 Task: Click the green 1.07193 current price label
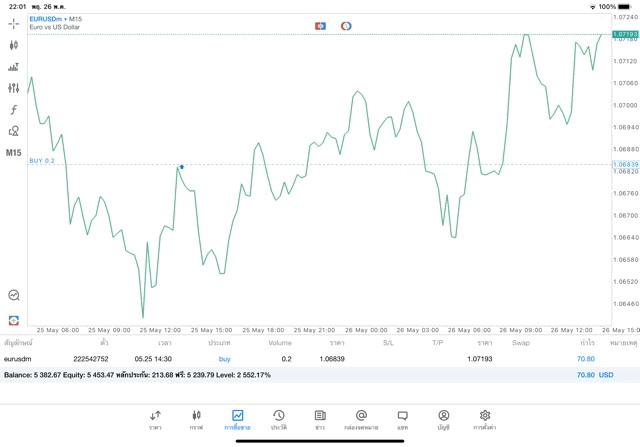(x=625, y=34)
